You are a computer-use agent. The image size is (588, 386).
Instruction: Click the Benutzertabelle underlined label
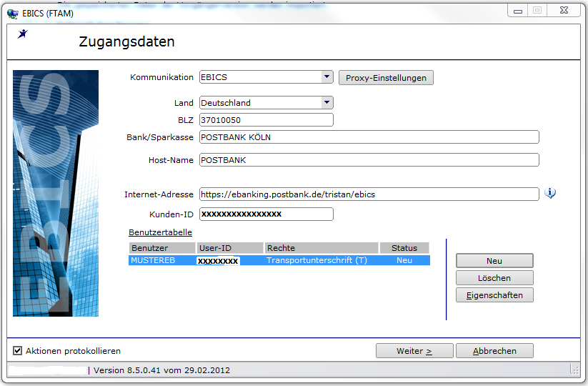tap(160, 232)
